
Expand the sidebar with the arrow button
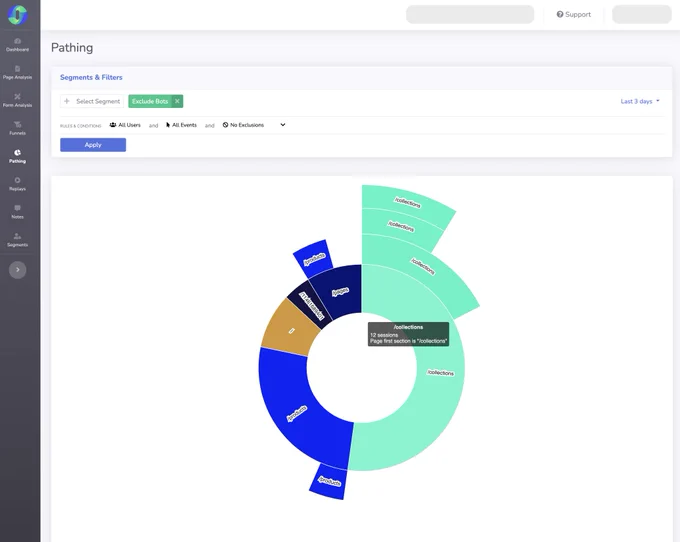tap(17, 270)
